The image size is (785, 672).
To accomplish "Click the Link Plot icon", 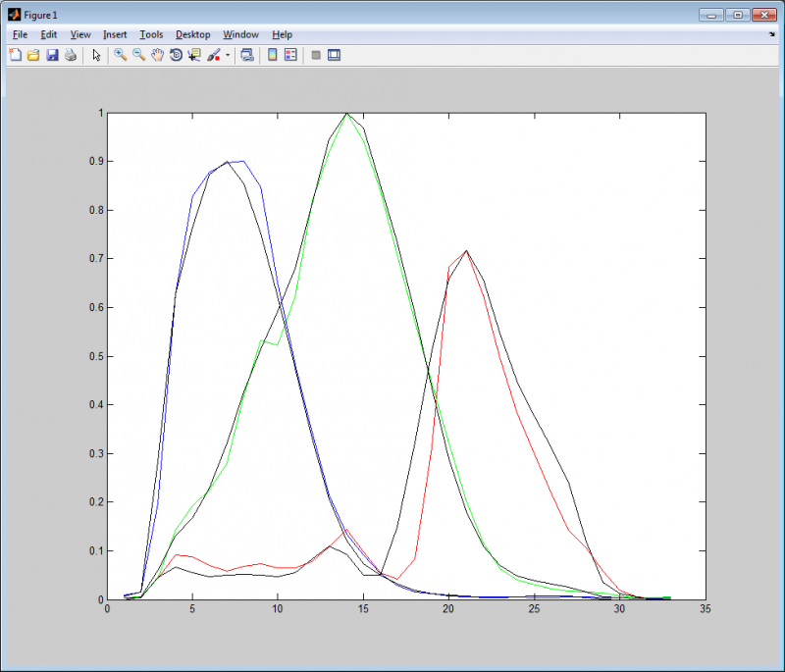I will [x=247, y=55].
